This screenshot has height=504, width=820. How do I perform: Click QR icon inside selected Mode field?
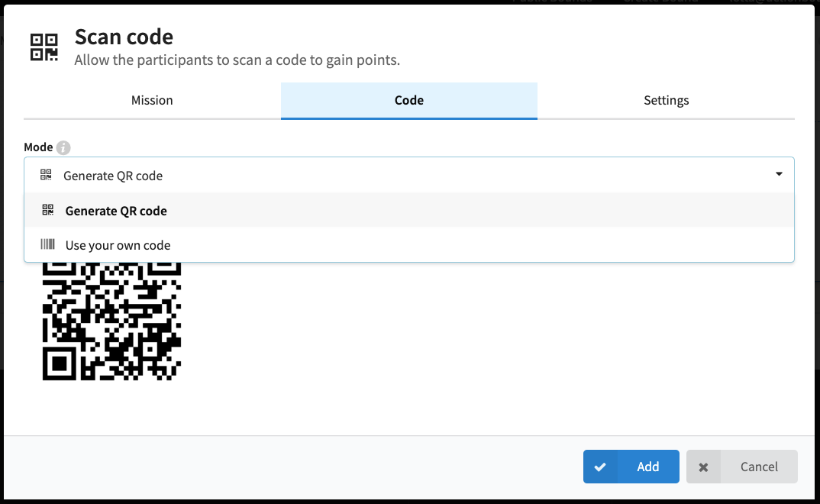46,175
